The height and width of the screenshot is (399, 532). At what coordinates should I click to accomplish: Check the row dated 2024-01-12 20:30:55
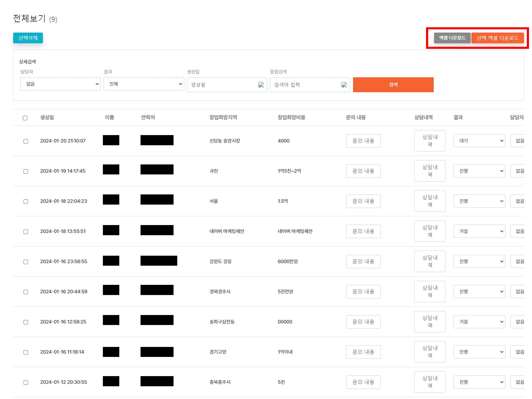(26, 382)
